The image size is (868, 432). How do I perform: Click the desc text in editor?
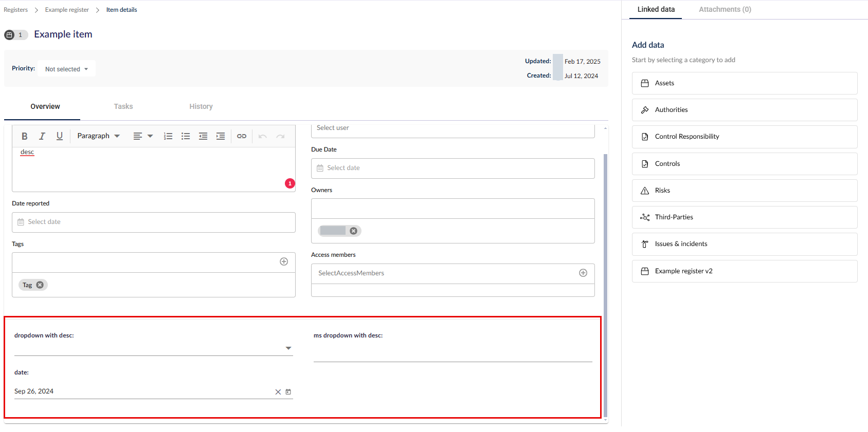27,152
